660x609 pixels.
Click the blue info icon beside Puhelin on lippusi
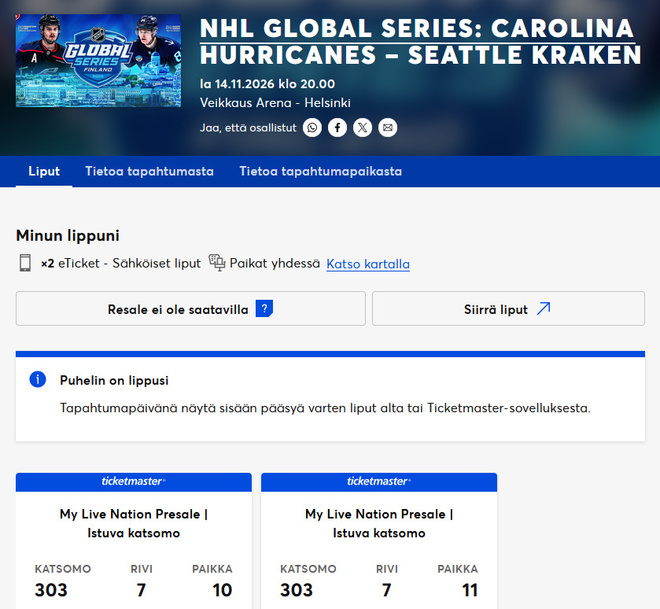click(x=37, y=379)
